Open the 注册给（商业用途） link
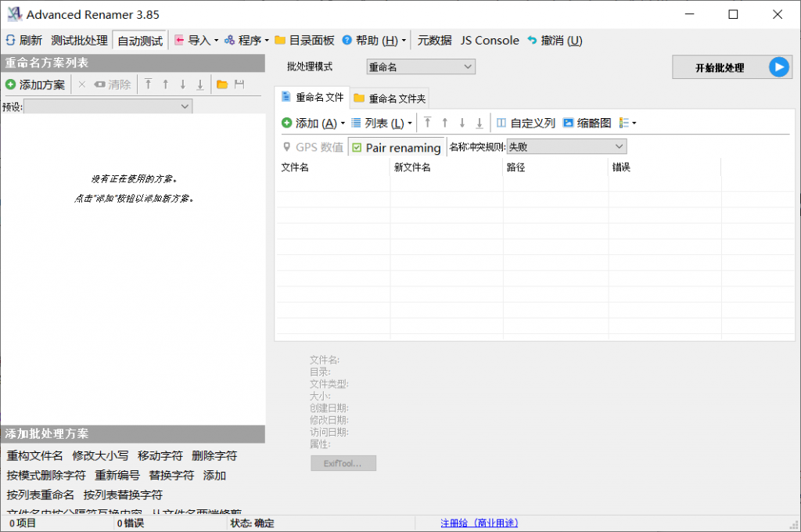This screenshot has height=532, width=801. [x=478, y=522]
